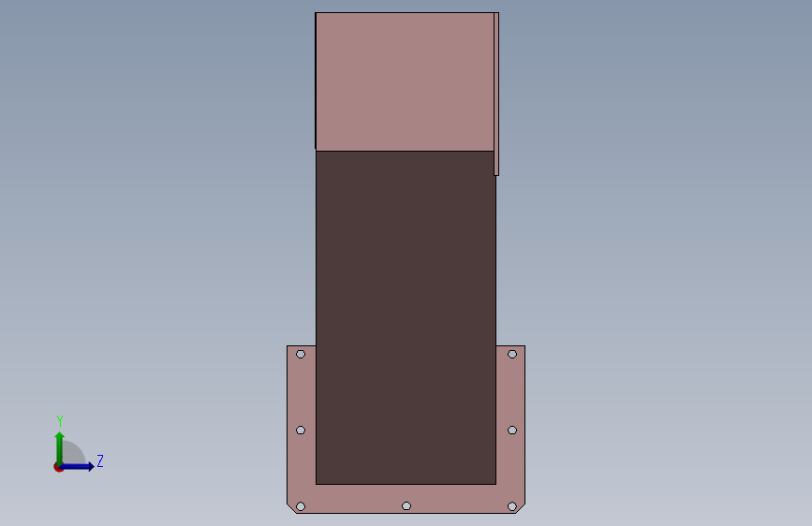Select the bottom center hole in the flange plate

click(406, 505)
